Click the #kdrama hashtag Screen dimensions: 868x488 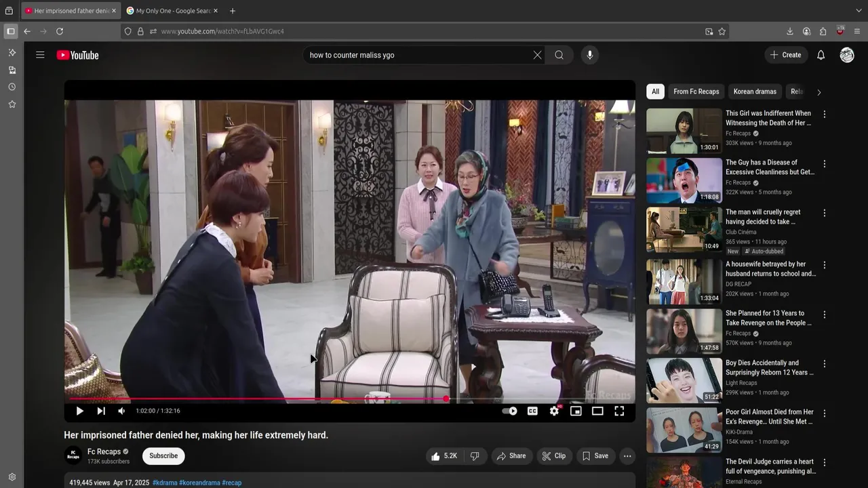tap(165, 483)
